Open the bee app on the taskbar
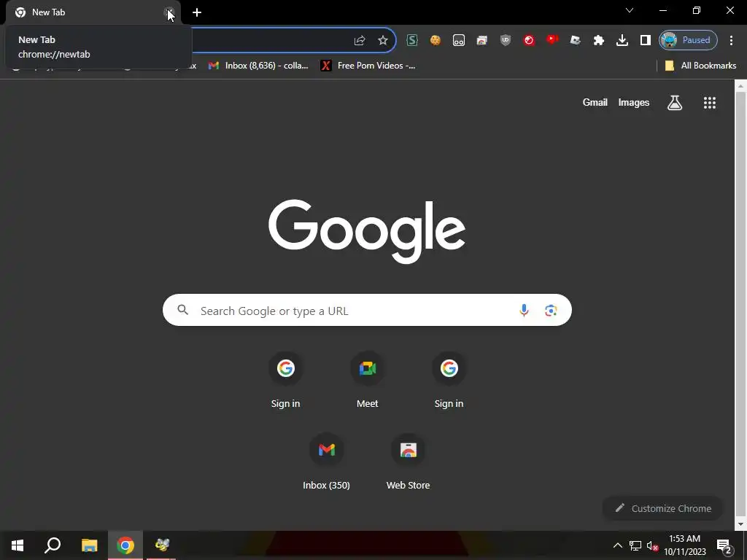747x560 pixels. tap(162, 545)
